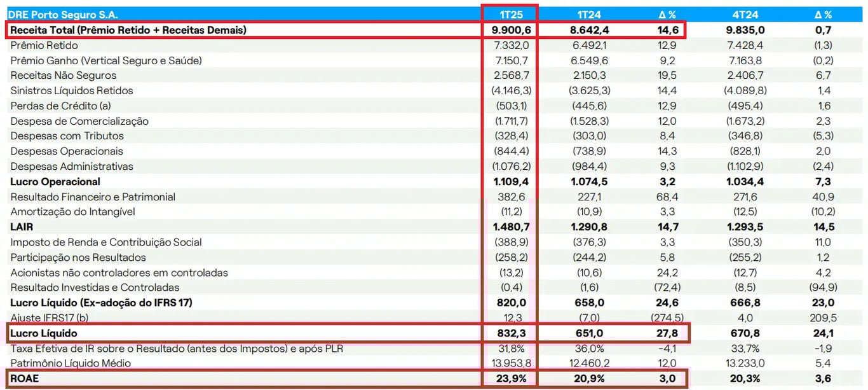Click the 'Patrimônio Líquido Médio' label
The image size is (868, 390).
[71, 363]
